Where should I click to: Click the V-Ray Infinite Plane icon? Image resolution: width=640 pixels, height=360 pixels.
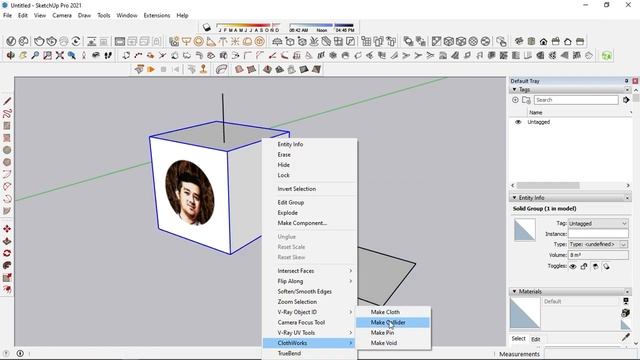click(277, 41)
